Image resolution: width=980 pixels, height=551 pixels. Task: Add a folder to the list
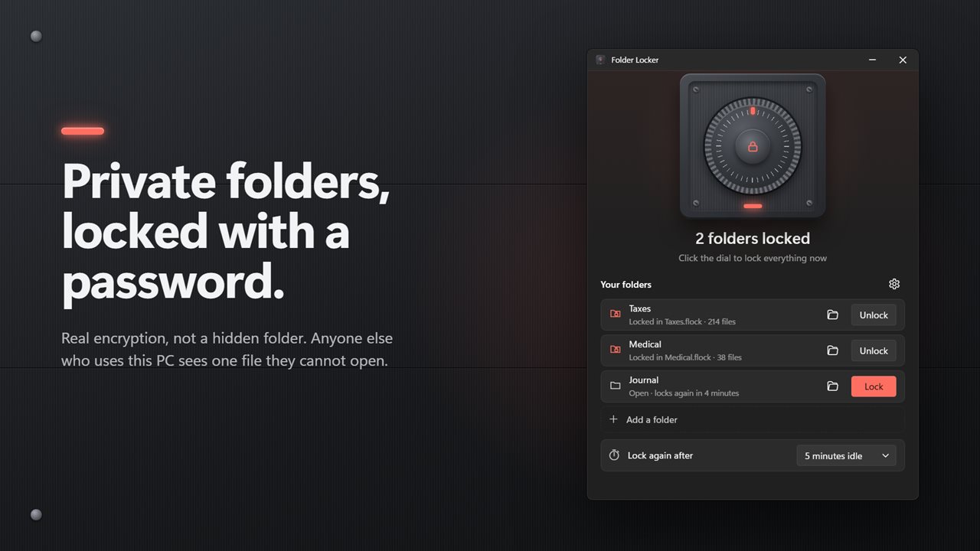753,419
